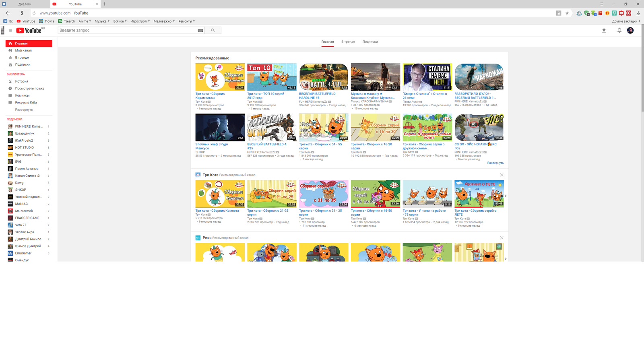Open video title Три кота - Сборник Карамельки
The height and width of the screenshot is (345, 644).
pyautogui.click(x=210, y=96)
